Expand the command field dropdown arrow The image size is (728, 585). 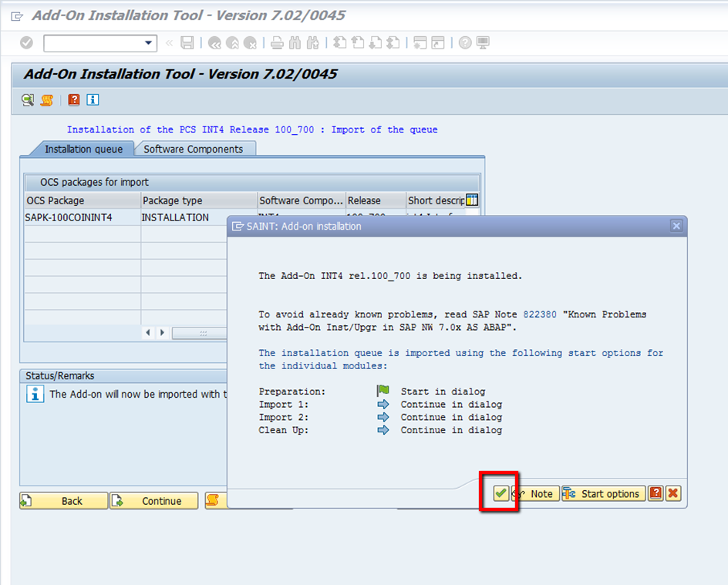(150, 43)
